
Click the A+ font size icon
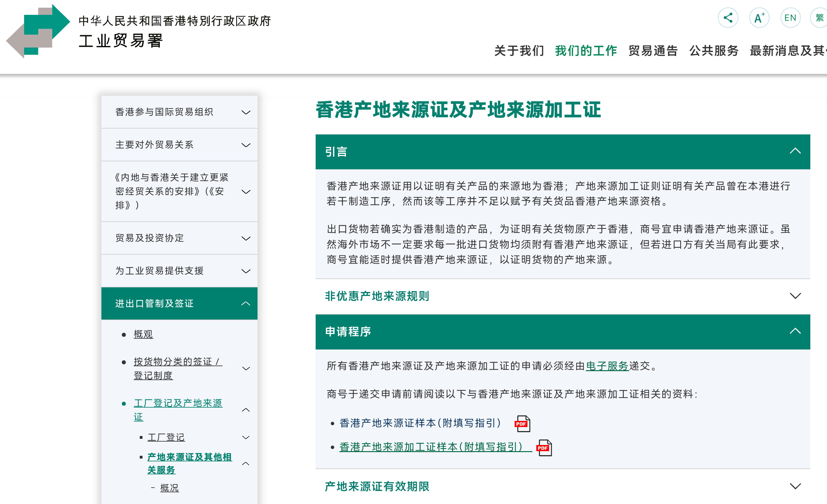coord(759,18)
